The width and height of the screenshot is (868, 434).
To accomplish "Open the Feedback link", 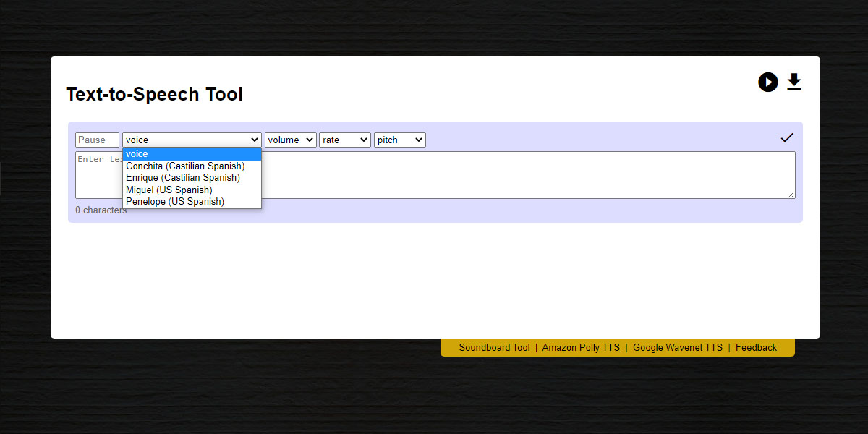I will (756, 347).
